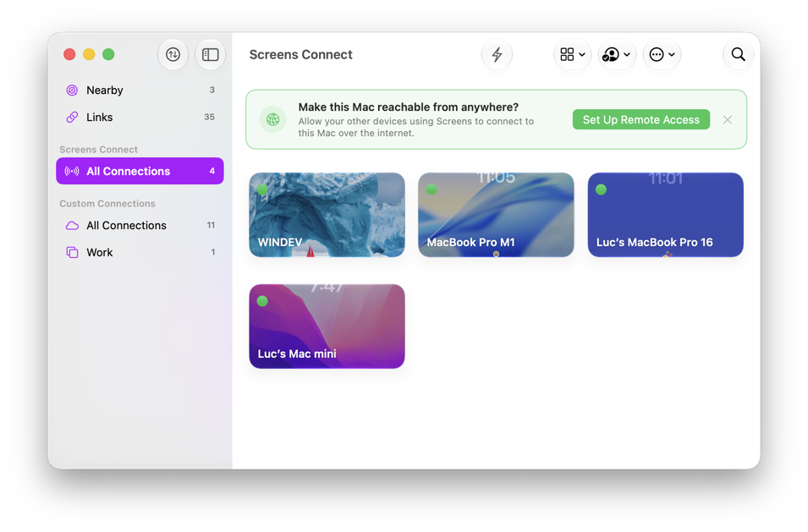Open the Luc's Mac mini thumbnail
This screenshot has width=808, height=532.
coord(327,326)
